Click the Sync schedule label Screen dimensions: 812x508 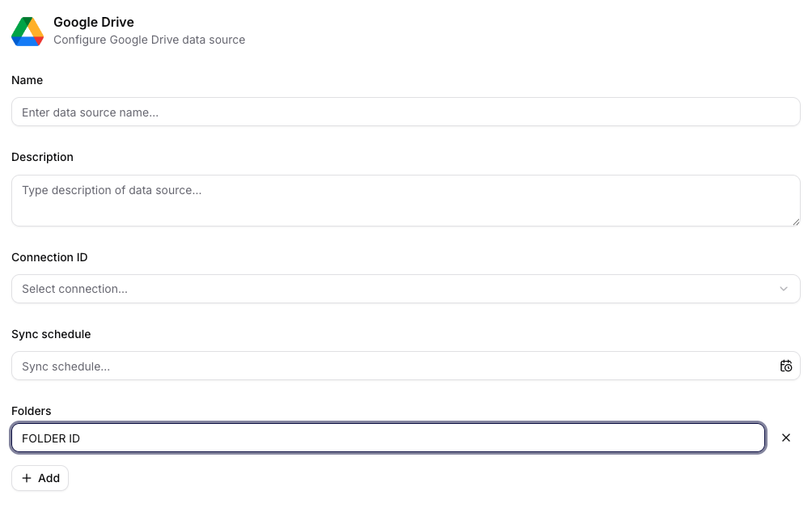click(51, 334)
